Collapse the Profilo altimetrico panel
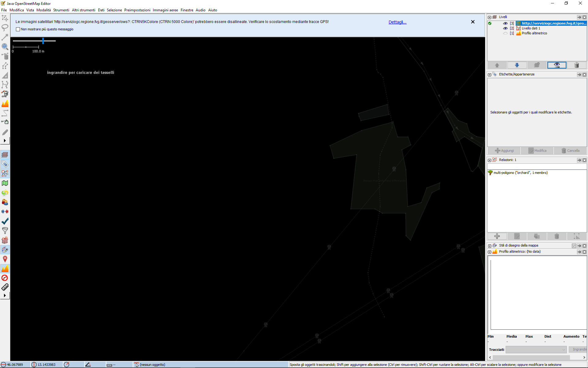 click(490, 252)
